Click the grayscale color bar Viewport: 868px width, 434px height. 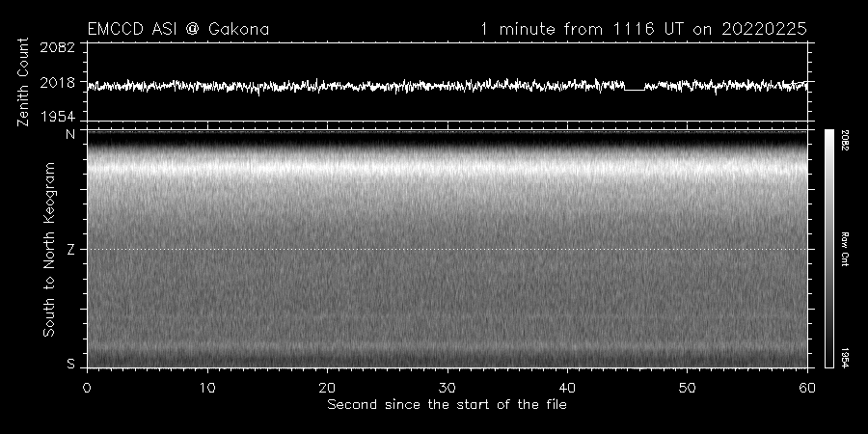click(x=828, y=249)
